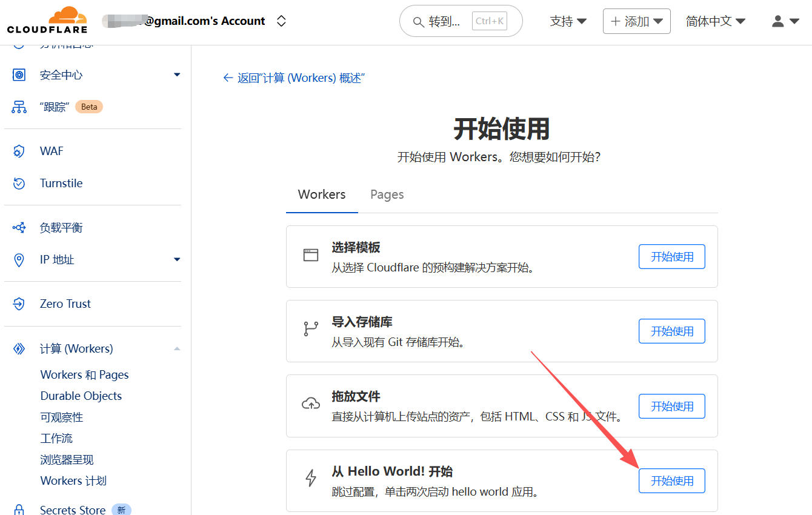Screen dimensions: 812x515
Task: Click the Turnstile sidebar icon
Action: pyautogui.click(x=19, y=184)
